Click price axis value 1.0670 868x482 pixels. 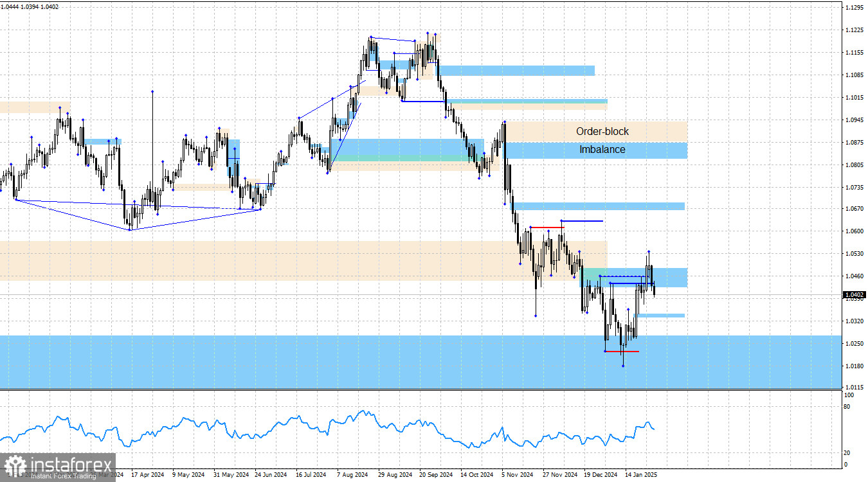[x=854, y=209]
